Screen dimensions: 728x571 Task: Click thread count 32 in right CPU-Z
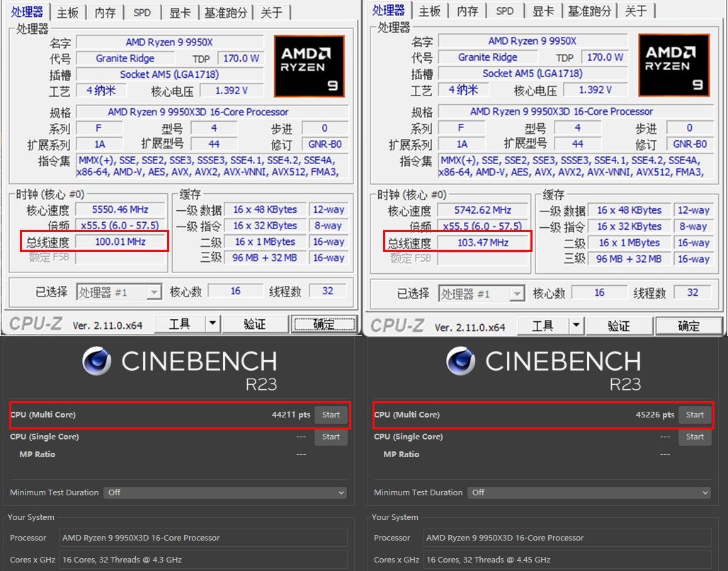pyautogui.click(x=693, y=292)
